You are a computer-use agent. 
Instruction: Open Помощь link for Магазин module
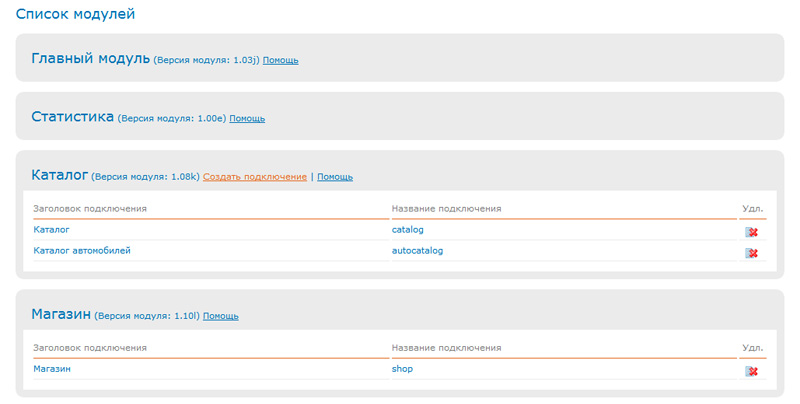point(220,316)
